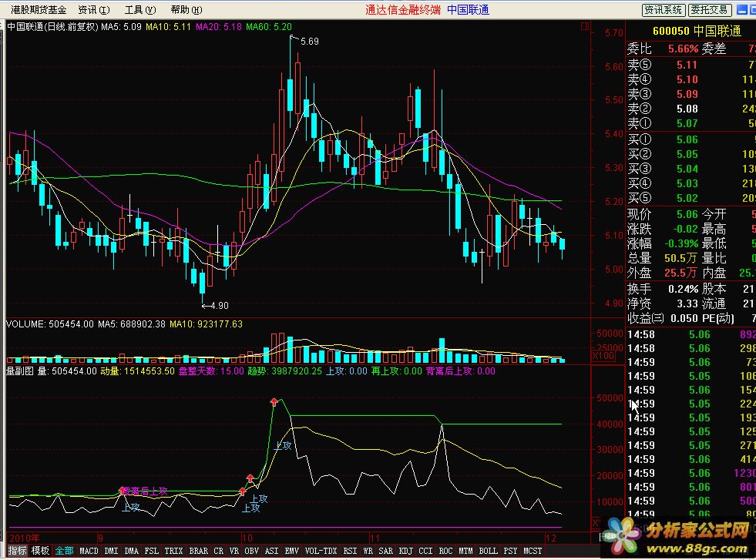Click the 净资 3.33 value

point(687,303)
